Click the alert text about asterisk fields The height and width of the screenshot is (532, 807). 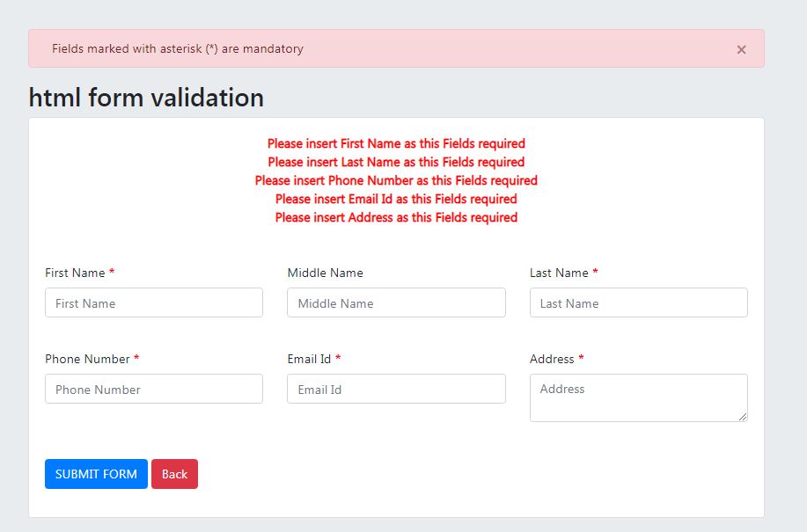point(178,48)
